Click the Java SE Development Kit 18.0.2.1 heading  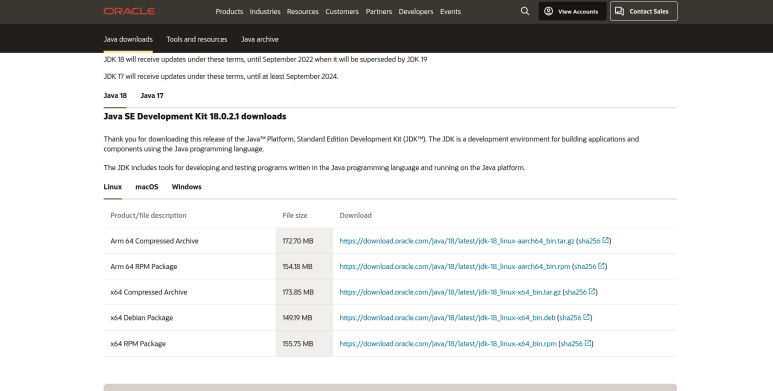[195, 116]
